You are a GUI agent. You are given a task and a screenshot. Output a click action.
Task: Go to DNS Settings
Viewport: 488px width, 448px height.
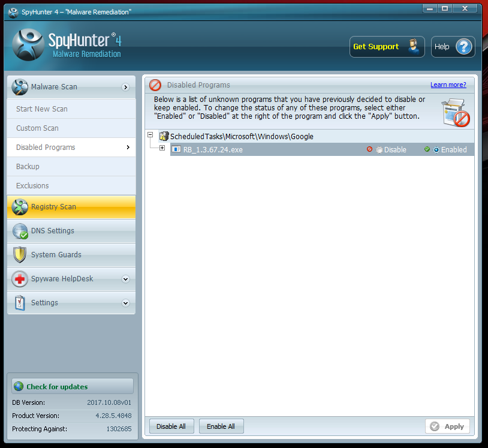pos(71,231)
